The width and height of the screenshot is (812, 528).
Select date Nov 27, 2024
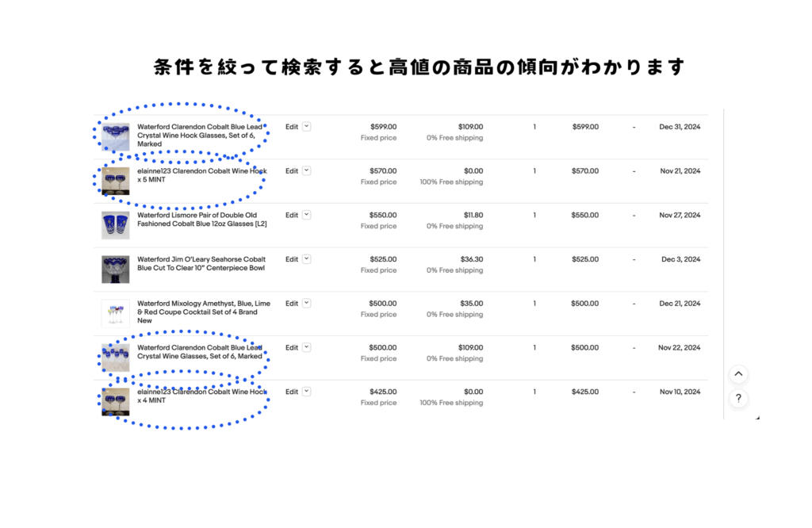coord(680,215)
